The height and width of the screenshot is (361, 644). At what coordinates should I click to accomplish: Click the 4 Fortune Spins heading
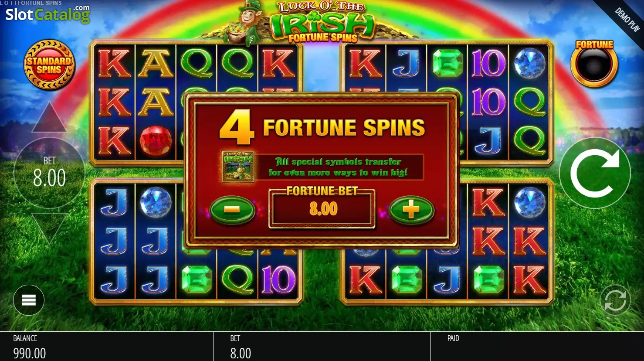(x=322, y=128)
